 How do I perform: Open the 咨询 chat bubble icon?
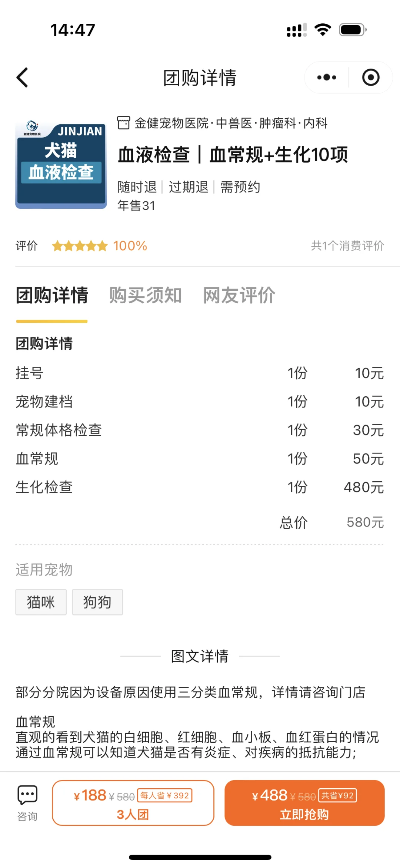click(x=27, y=795)
